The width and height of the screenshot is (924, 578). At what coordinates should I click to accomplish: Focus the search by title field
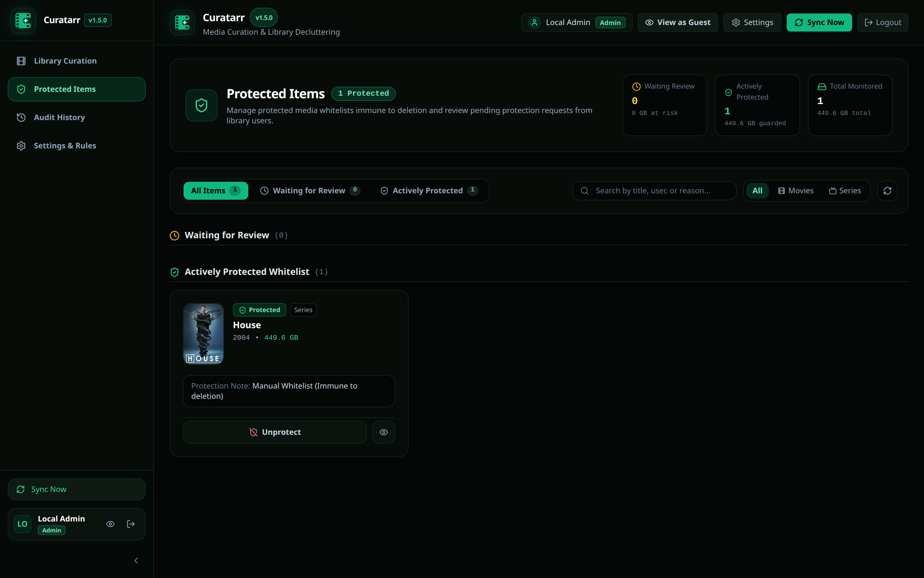click(654, 191)
